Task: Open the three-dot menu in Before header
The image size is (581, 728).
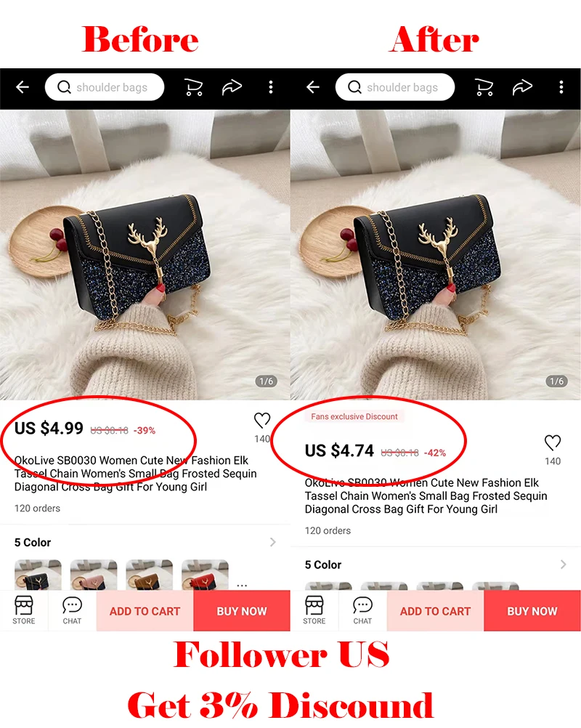Action: 271,86
